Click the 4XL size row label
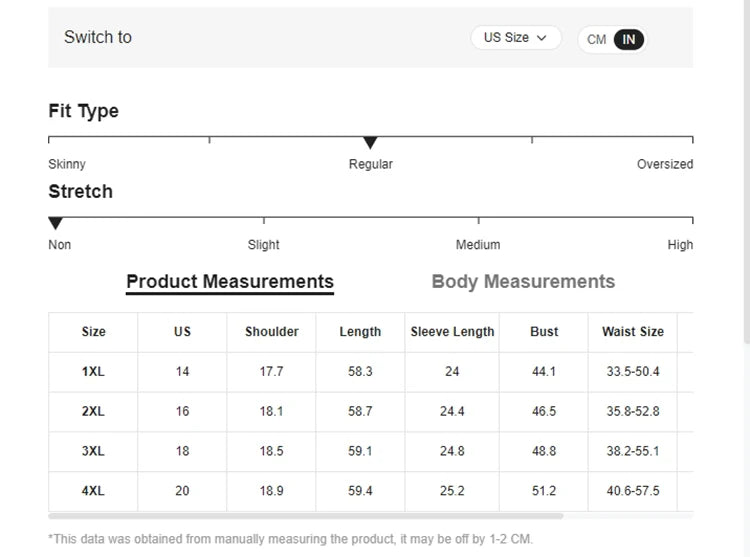This screenshot has width=750, height=557. point(93,492)
